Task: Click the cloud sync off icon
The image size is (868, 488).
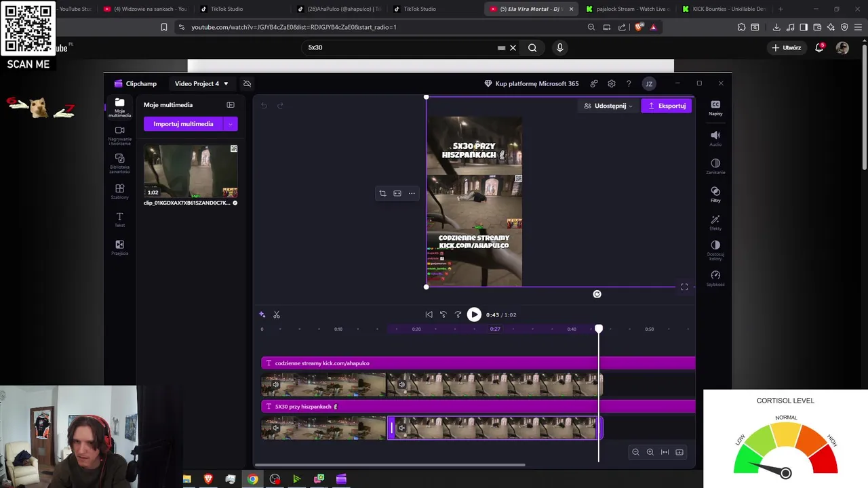Action: click(x=247, y=83)
